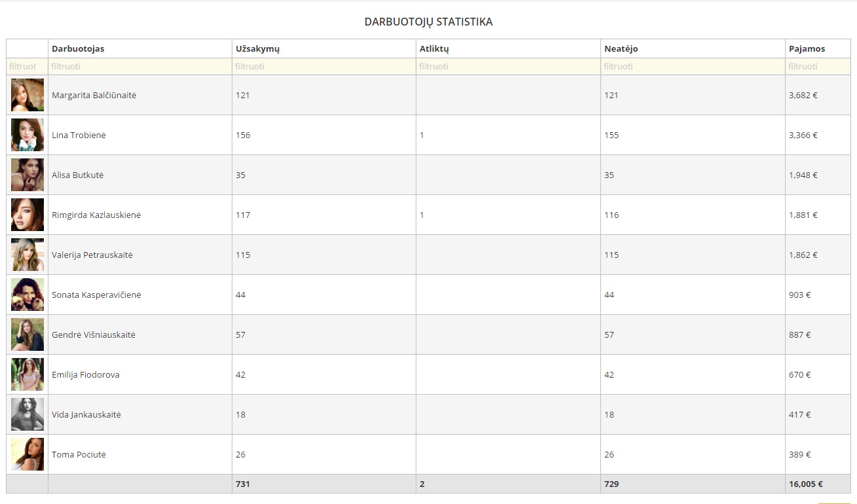Open Sonata Kasperavičienė's photo

[x=27, y=295]
